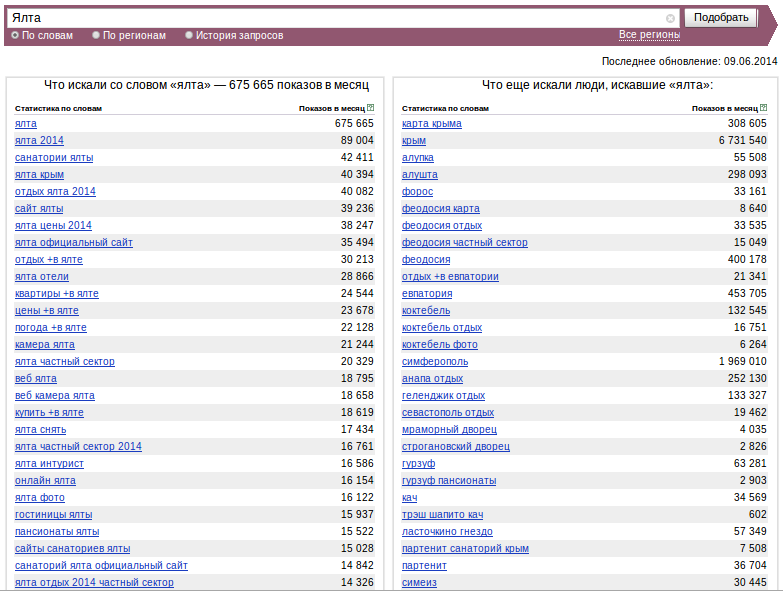Open the симеиз link

coord(419,582)
